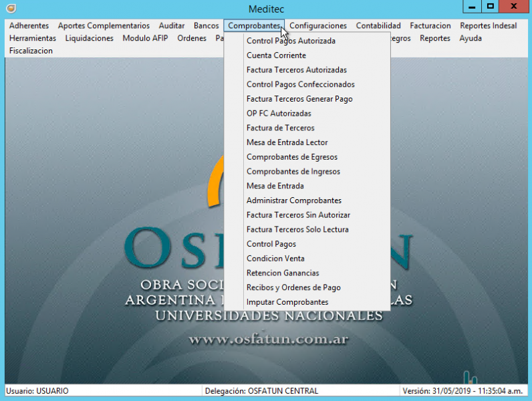This screenshot has width=532, height=401.
Task: Open the Auditar menu
Action: pyautogui.click(x=172, y=26)
